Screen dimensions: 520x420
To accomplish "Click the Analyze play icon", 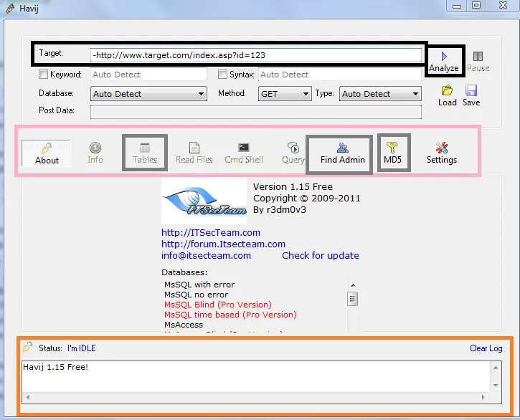I will tap(444, 57).
